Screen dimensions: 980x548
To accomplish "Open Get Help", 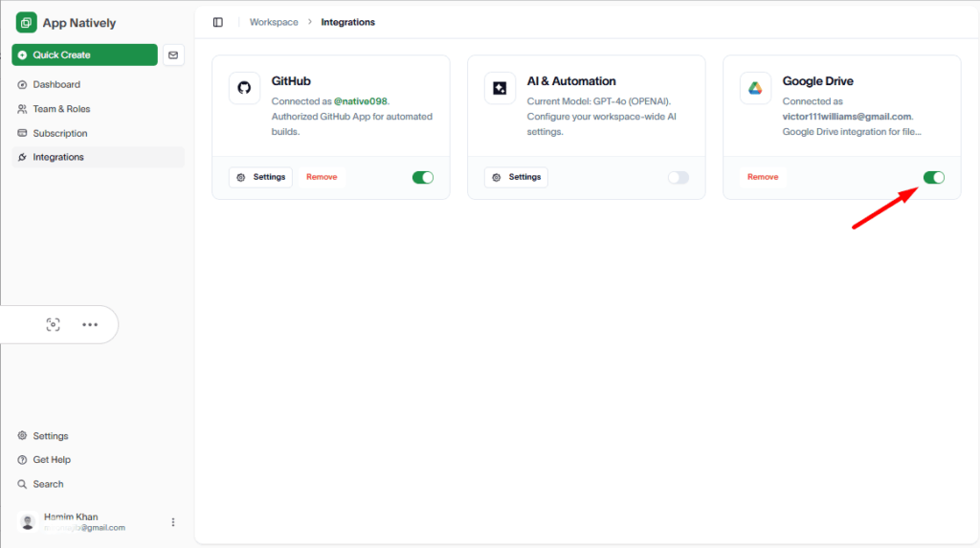I will [x=99, y=459].
